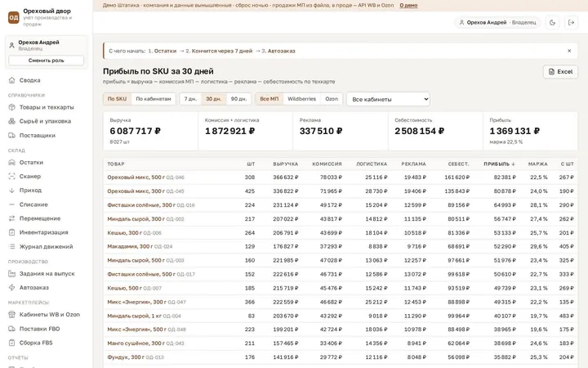Open Остатки link in the hint
The image size is (588, 368).
tap(165, 51)
